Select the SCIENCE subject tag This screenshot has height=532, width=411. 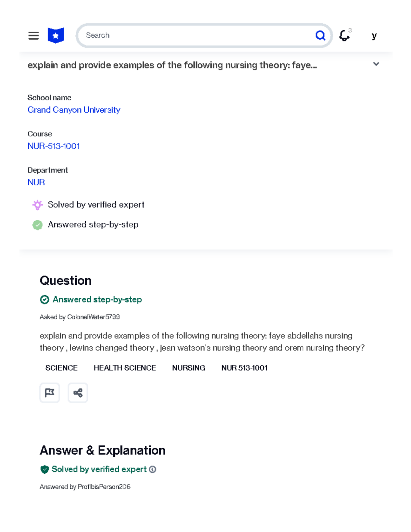61,368
